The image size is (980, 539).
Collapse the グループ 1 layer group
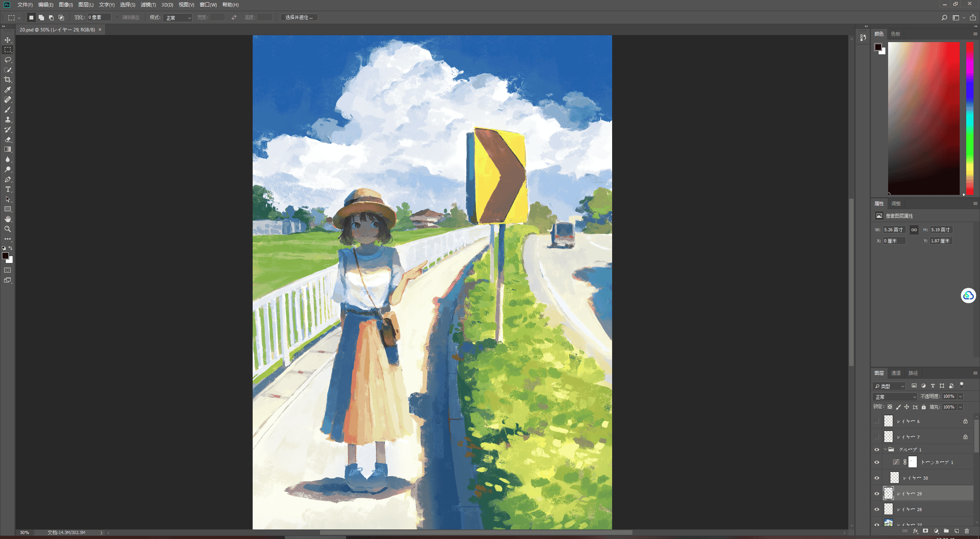click(x=885, y=449)
